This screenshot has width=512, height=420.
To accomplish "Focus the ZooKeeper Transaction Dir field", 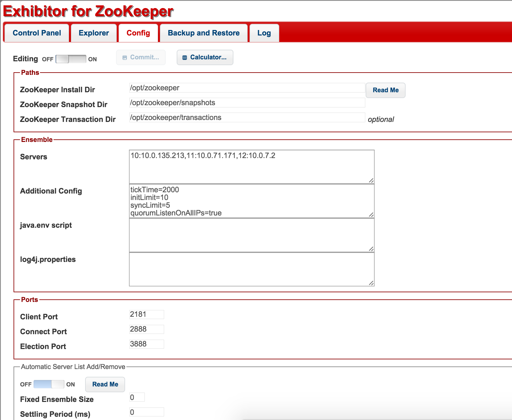I will pyautogui.click(x=247, y=118).
